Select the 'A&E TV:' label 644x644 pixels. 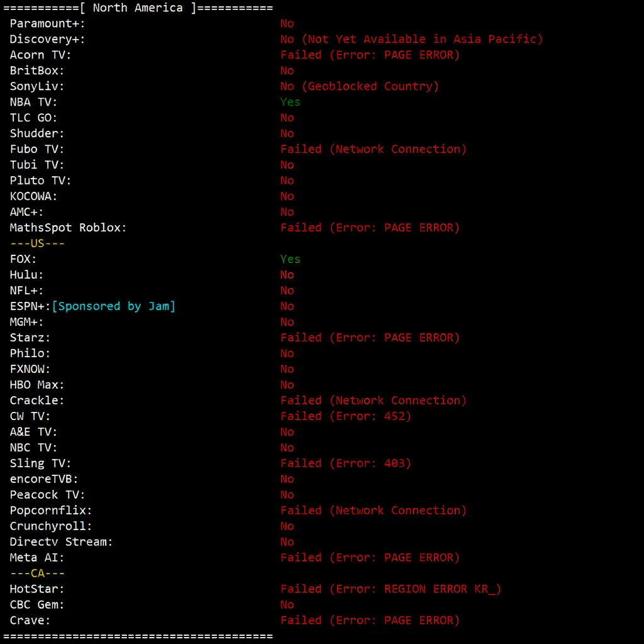33,431
